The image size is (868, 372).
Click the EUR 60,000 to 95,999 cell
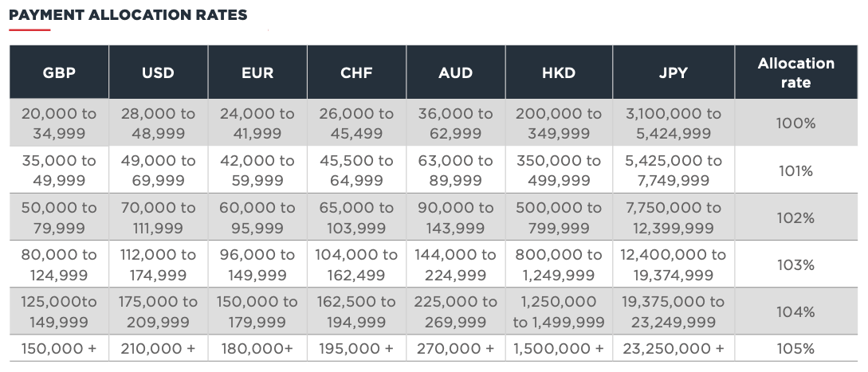(257, 217)
